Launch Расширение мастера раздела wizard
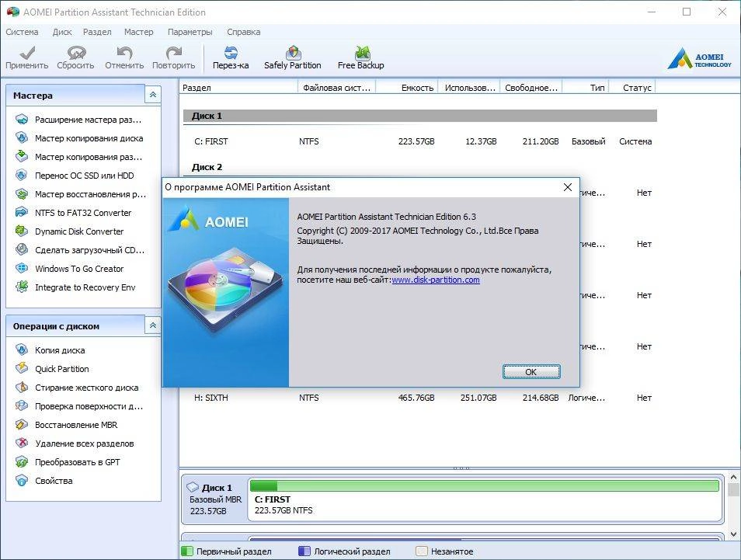Image resolution: width=741 pixels, height=560 pixels. [x=78, y=120]
